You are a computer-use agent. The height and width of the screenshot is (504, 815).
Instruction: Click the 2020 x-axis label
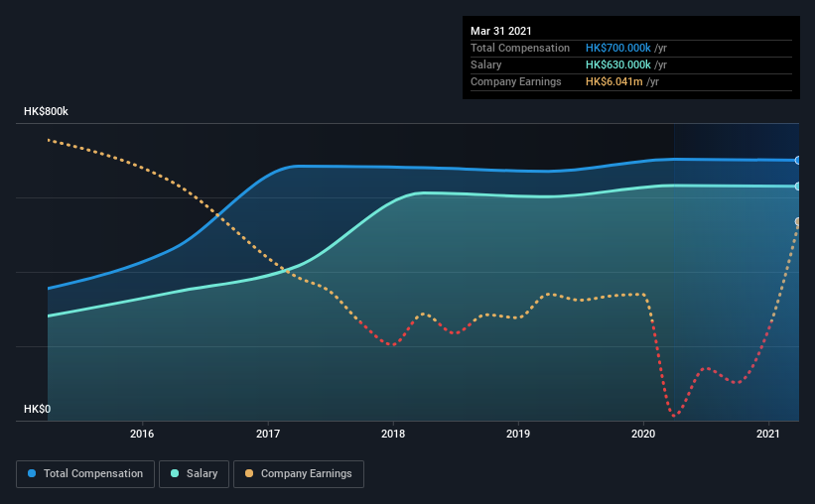click(x=643, y=434)
